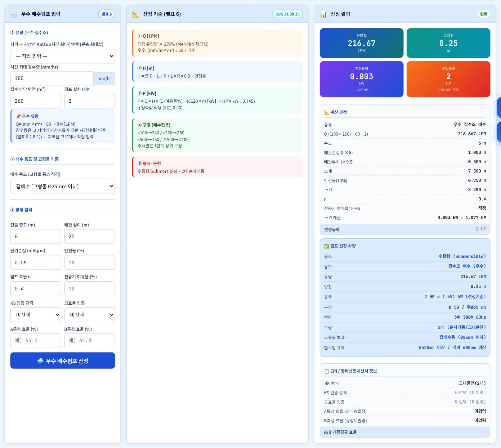Screen dimensions: 501x448
Task: Click the ③ P [kW] criteria card
Action: point(217,100)
